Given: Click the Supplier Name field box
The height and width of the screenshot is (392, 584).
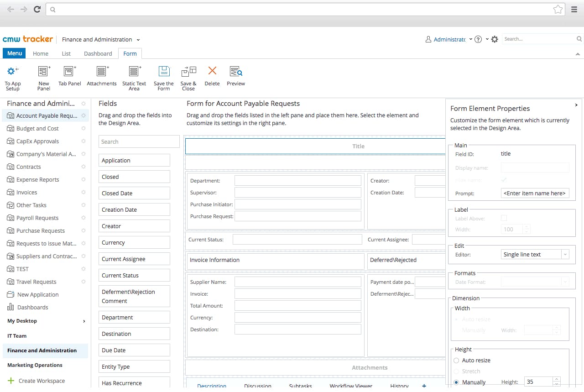Looking at the screenshot, I should coord(298,282).
